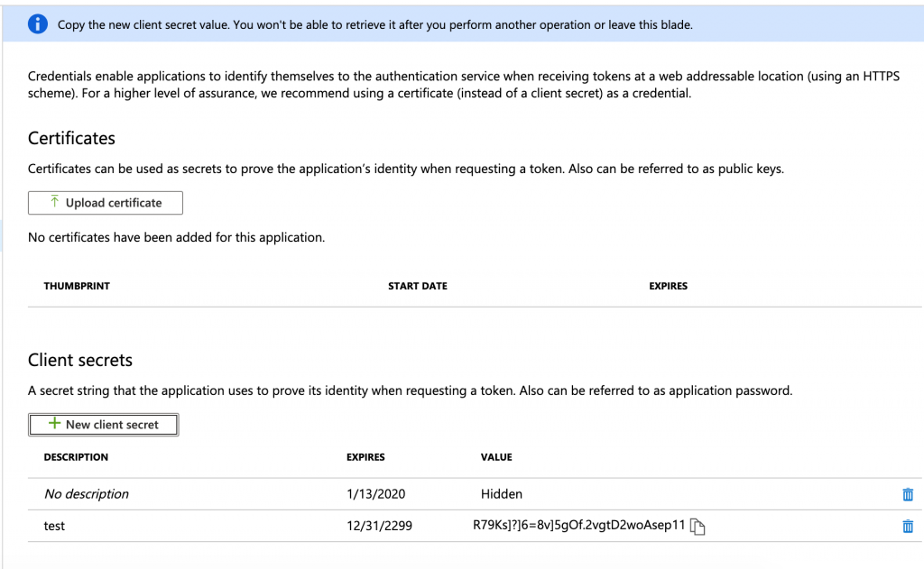Viewport: 924px width, 569px height.
Task: Delete the "No description" client secret
Action: click(x=908, y=494)
